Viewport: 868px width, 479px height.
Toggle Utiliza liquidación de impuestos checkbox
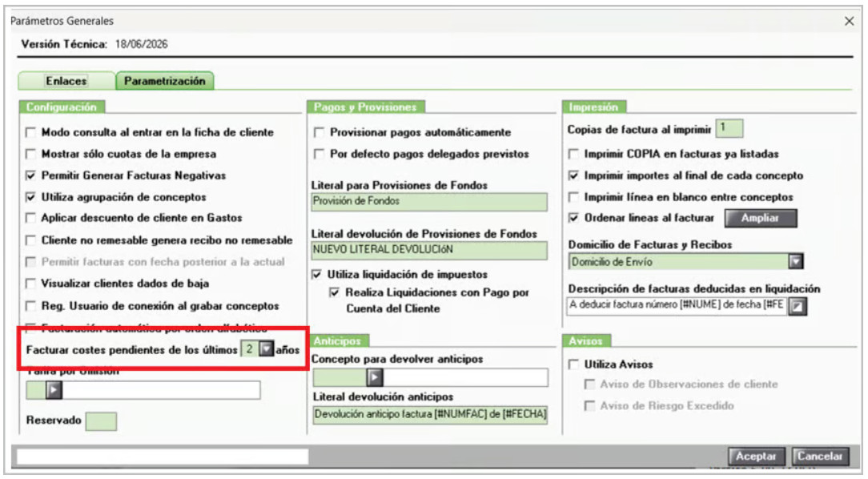point(316,274)
